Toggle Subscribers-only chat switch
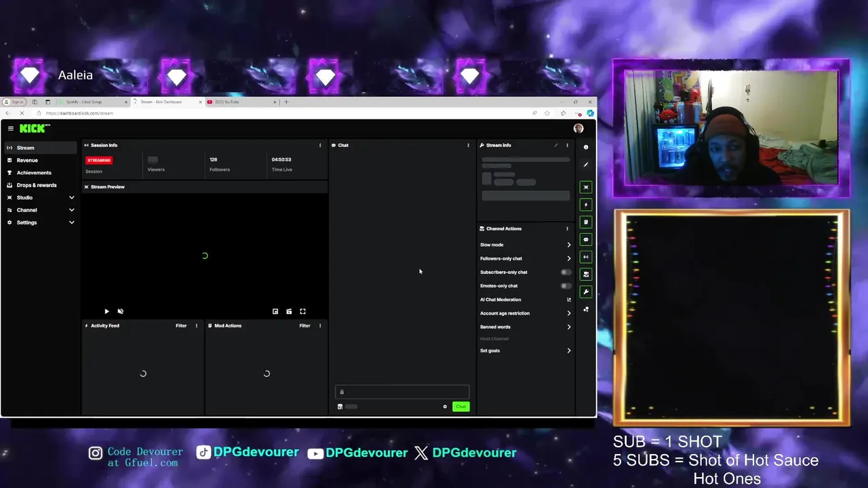Screen dimensions: 868x488 (566, 272)
